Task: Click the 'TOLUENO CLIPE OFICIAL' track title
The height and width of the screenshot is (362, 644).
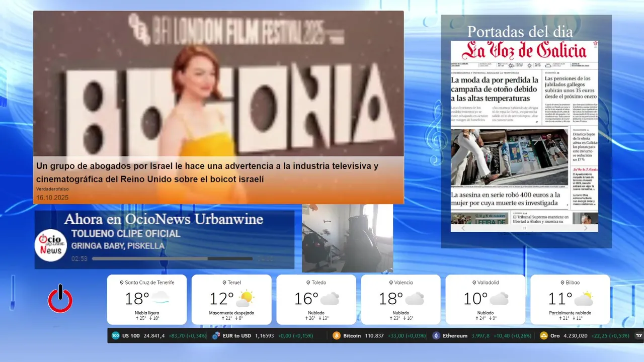Action: 126,234
